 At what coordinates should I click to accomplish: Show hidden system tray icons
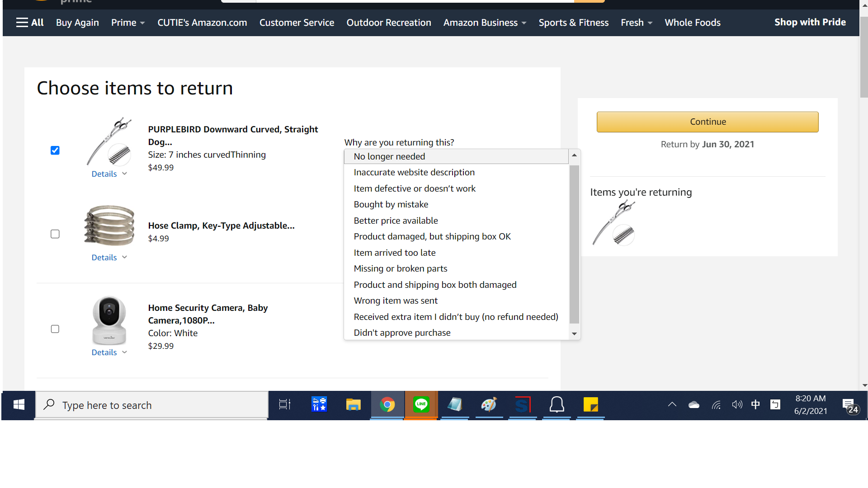tap(672, 405)
